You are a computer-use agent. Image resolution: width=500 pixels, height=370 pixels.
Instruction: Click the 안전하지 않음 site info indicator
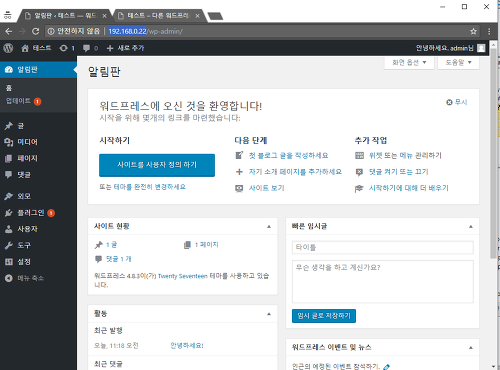(x=74, y=31)
